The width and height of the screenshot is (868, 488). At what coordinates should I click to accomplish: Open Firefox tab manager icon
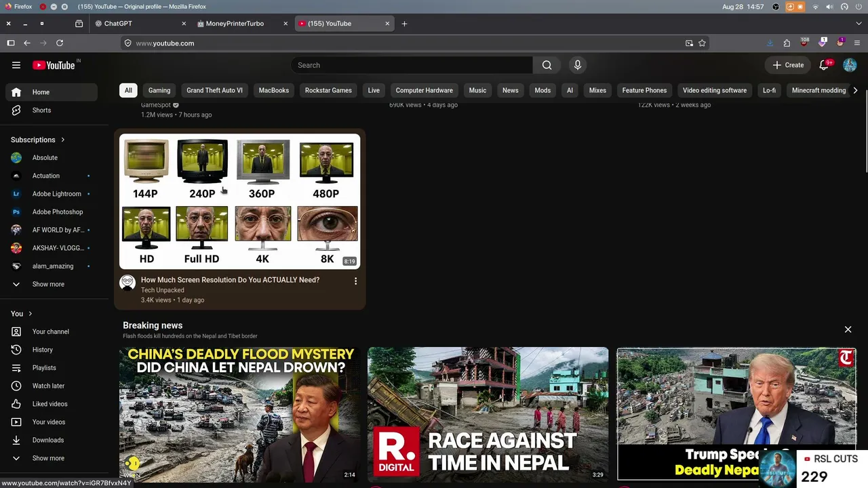coord(79,24)
